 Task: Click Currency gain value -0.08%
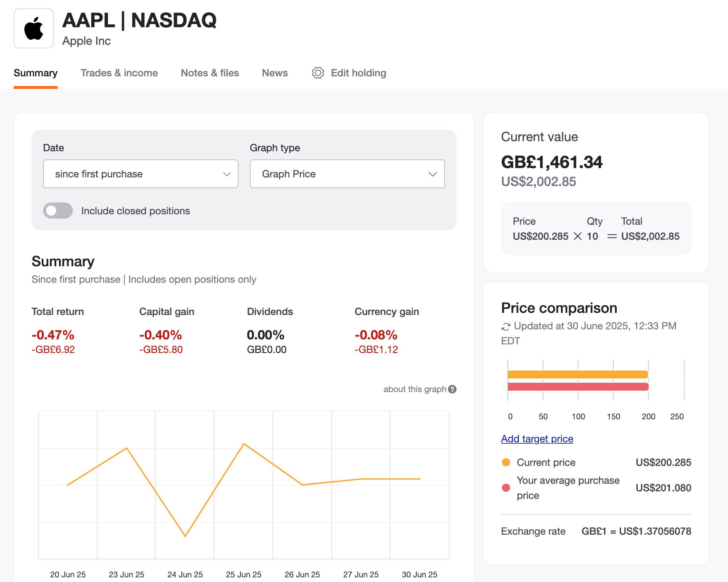coord(376,335)
